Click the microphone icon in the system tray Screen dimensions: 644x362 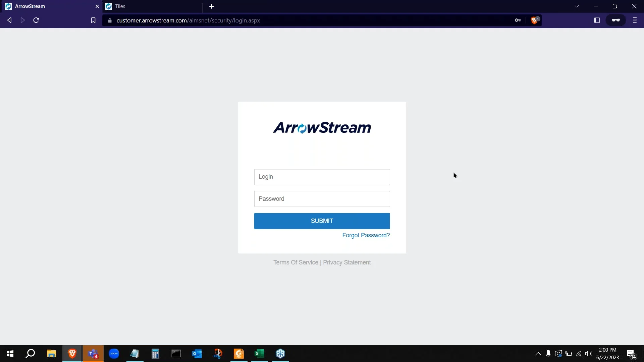(x=548, y=354)
